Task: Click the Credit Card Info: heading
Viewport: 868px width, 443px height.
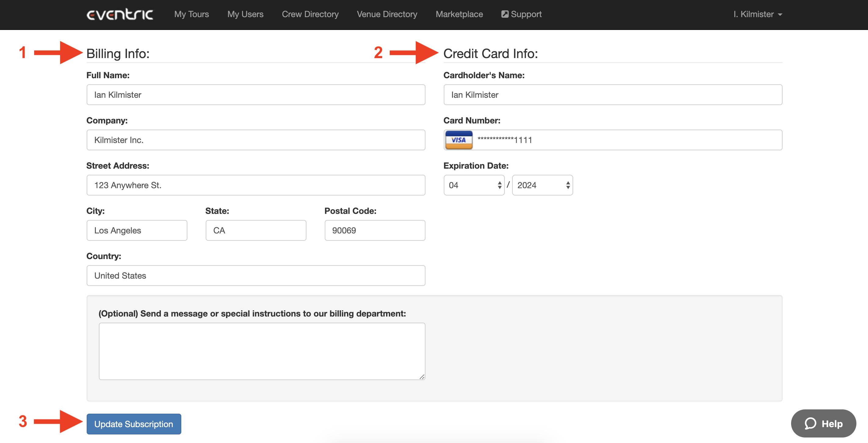Action: 490,54
